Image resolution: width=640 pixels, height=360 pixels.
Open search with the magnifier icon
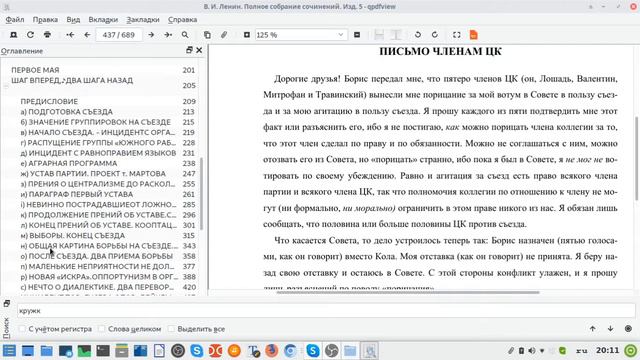pos(185,35)
